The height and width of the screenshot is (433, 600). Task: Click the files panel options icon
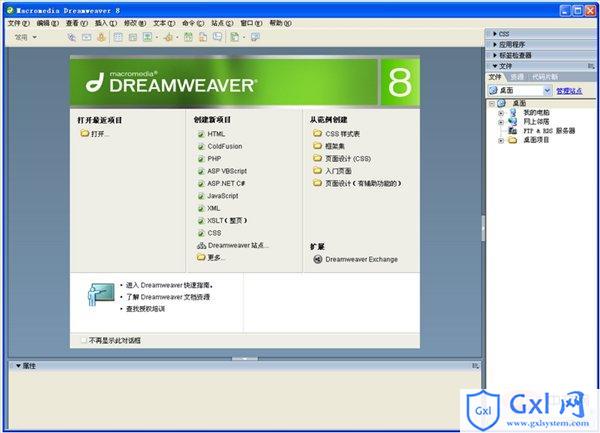[x=591, y=66]
